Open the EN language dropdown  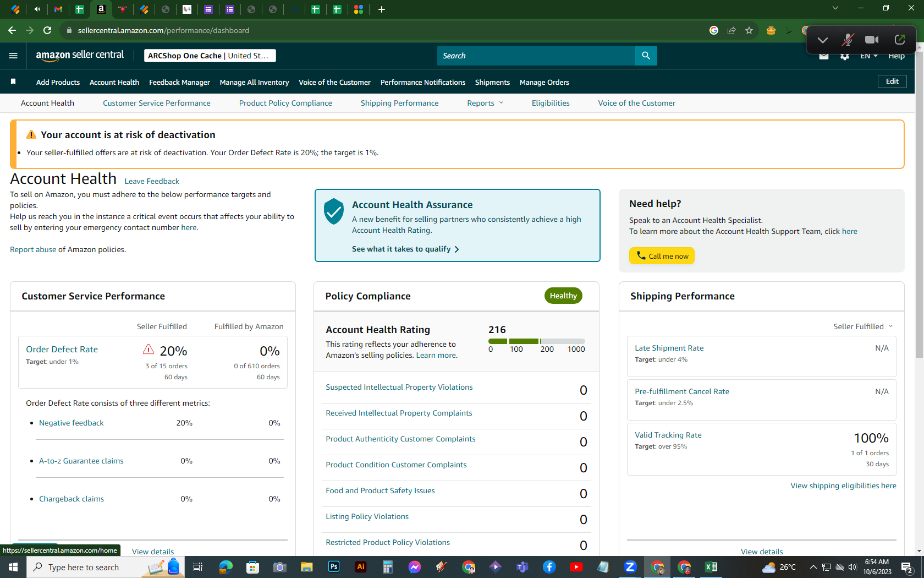click(869, 56)
